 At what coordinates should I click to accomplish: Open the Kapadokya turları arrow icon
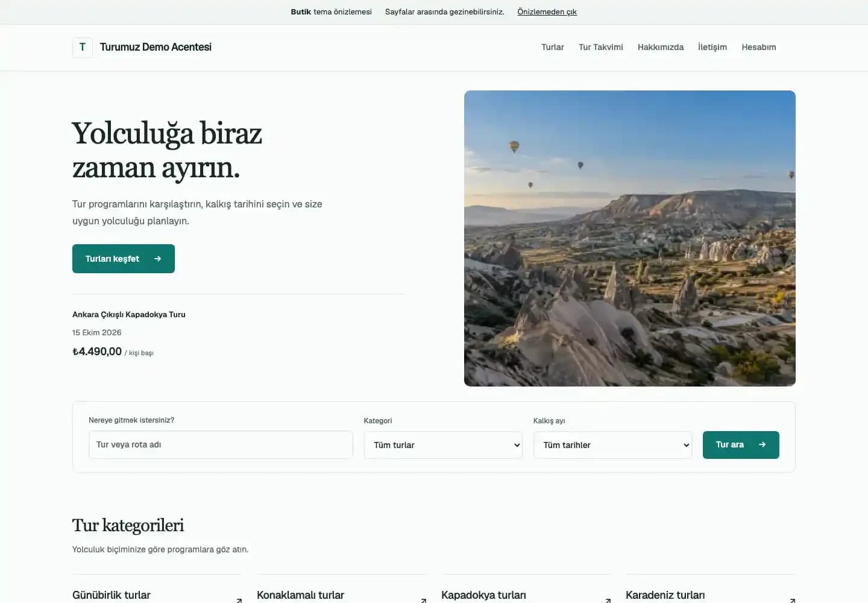[608, 600]
